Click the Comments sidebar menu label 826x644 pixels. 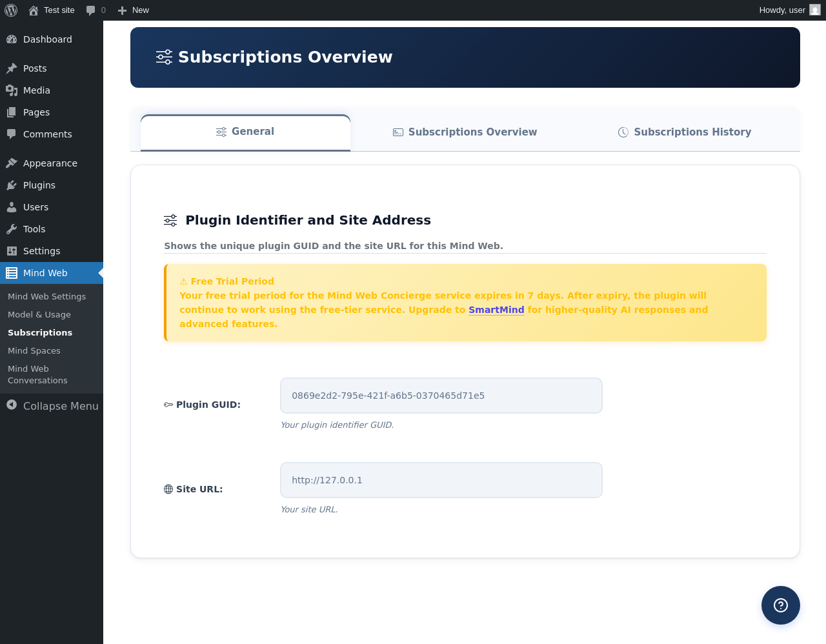[48, 134]
